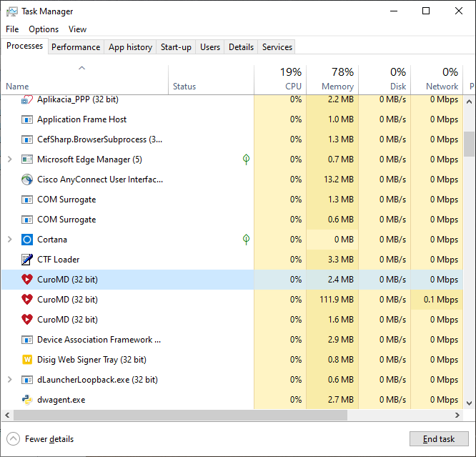476x457 pixels.
Task: Click the heart icon of the 111.9 MB CuroMD process
Action: (27, 300)
